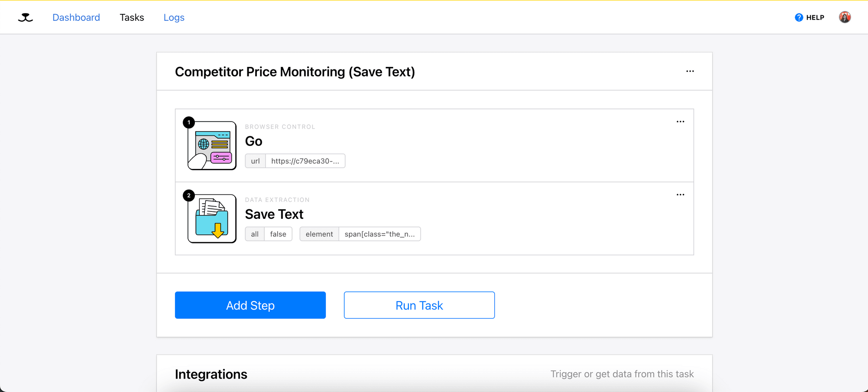Open the Dashboard page
Viewport: 868px width, 392px height.
76,17
